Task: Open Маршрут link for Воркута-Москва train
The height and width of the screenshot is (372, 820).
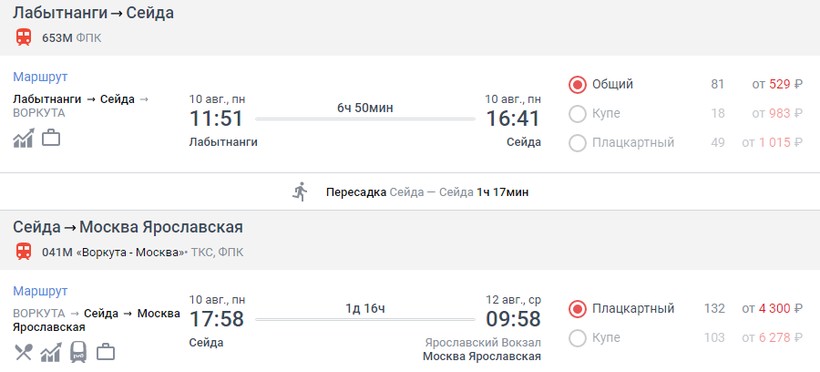Action: tap(40, 291)
